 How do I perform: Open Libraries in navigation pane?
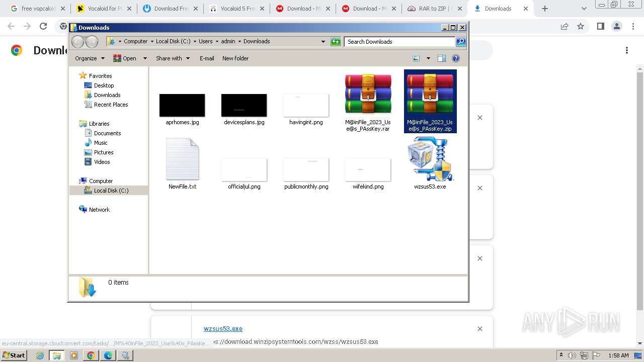(x=99, y=124)
